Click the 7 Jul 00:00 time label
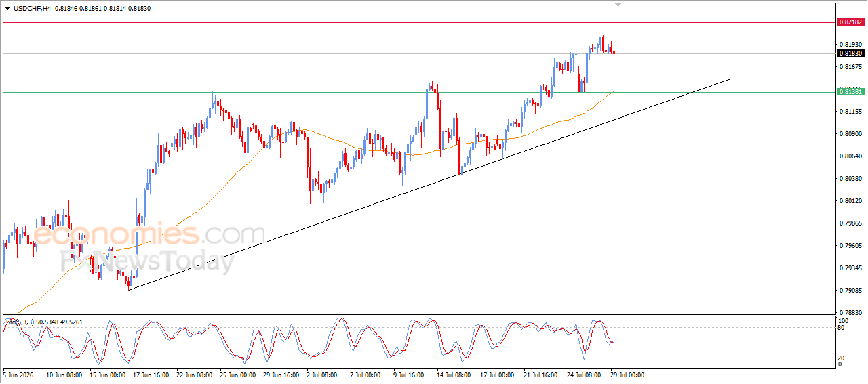868x384 pixels. click(x=366, y=374)
